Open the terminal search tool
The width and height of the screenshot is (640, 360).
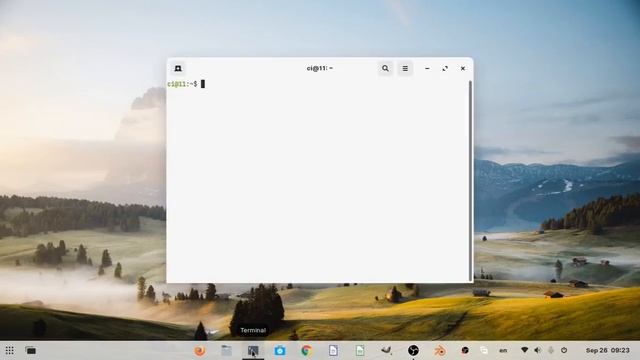pyautogui.click(x=385, y=69)
